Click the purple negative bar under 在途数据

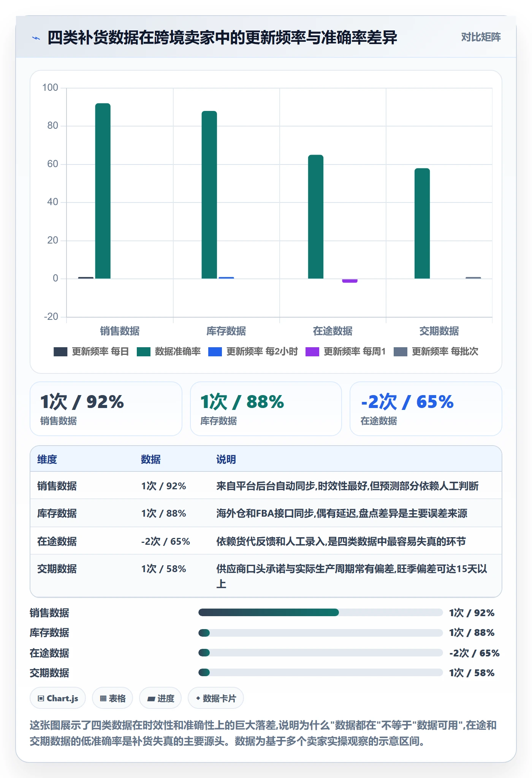click(350, 281)
